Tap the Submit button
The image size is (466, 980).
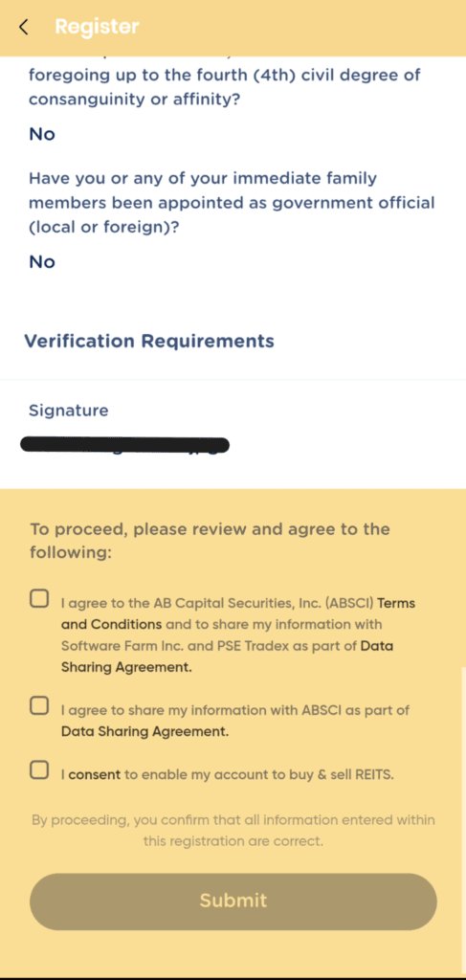click(x=233, y=902)
